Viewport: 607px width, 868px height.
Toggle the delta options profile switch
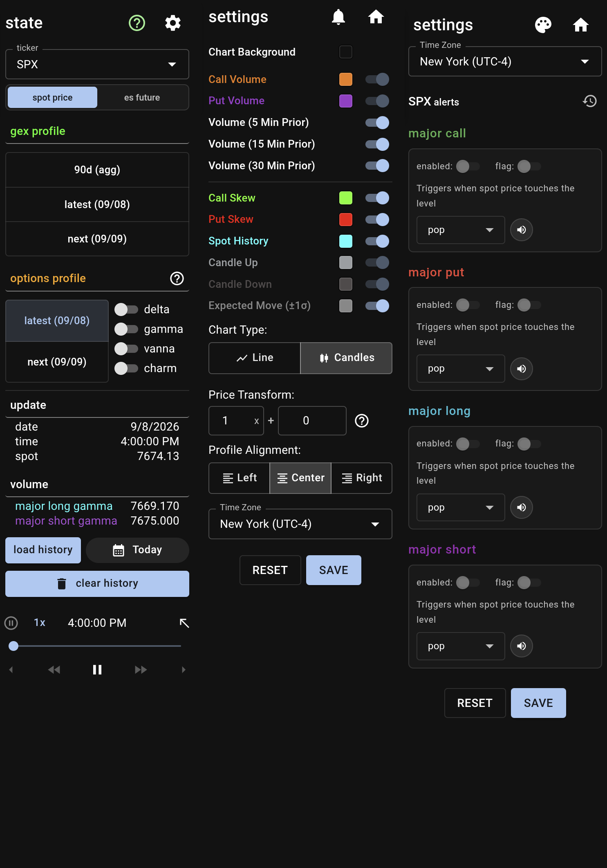(126, 310)
